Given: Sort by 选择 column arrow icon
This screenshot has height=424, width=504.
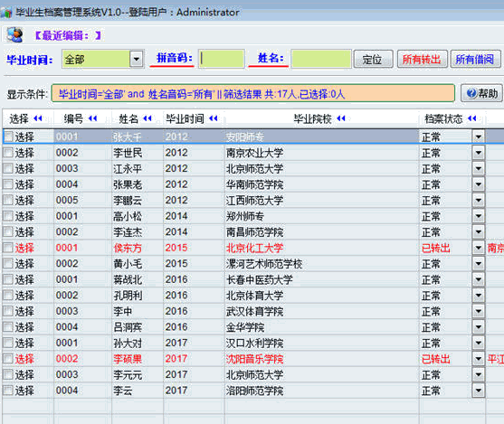Looking at the screenshot, I should tap(38, 118).
